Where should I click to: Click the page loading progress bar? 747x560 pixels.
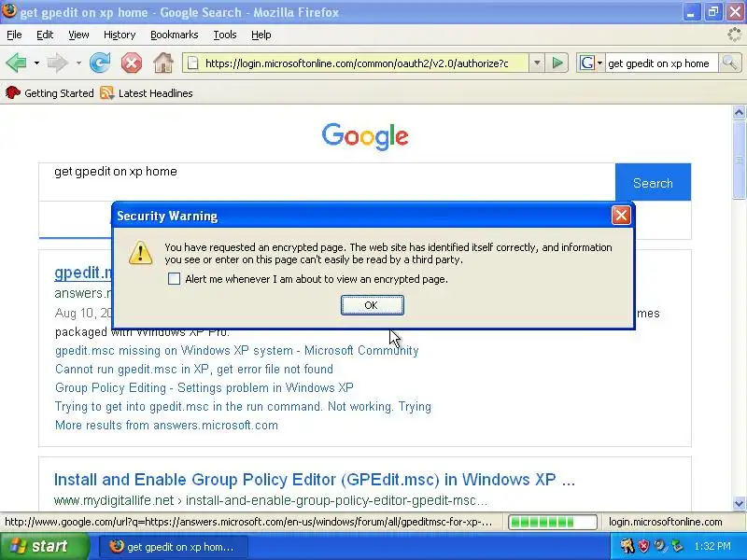click(x=553, y=522)
